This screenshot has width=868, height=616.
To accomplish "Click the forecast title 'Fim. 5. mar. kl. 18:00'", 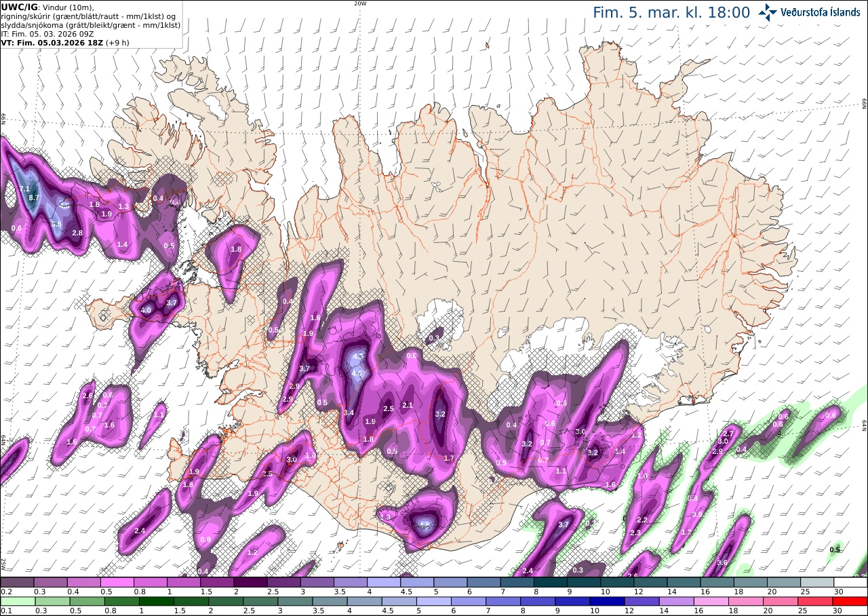I will point(671,12).
